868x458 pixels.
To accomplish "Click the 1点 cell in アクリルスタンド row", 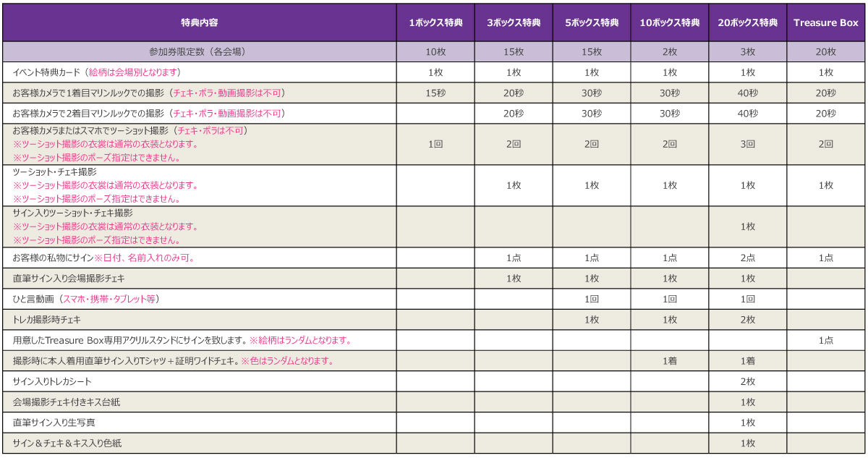I will [826, 340].
